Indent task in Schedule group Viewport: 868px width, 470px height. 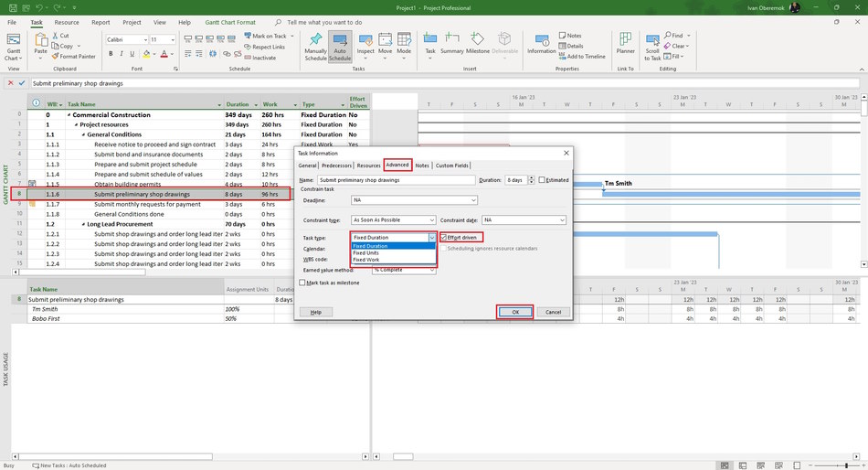pos(199,54)
